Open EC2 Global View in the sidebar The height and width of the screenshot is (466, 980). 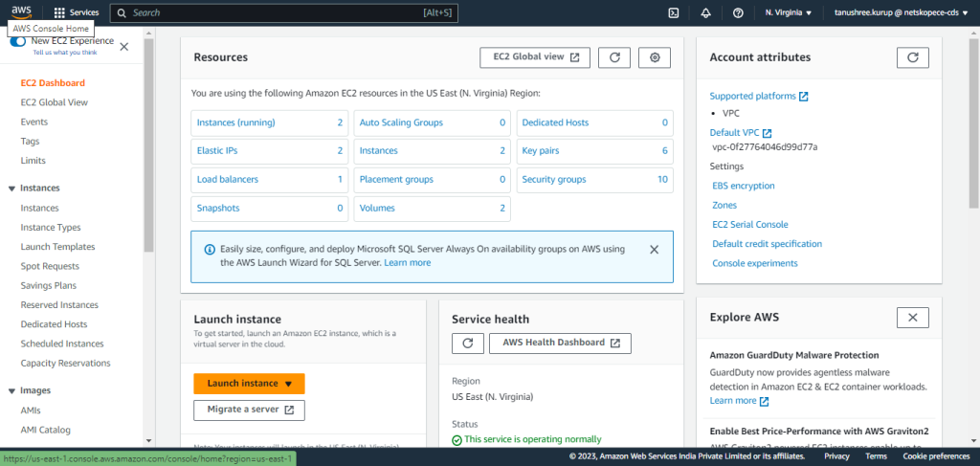pyautogui.click(x=55, y=102)
